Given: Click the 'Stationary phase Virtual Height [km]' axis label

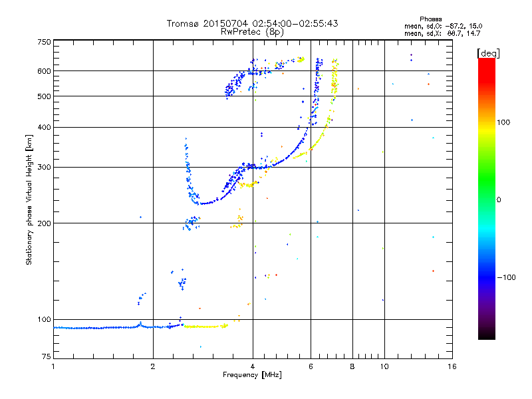Looking at the screenshot, I should coord(29,199).
